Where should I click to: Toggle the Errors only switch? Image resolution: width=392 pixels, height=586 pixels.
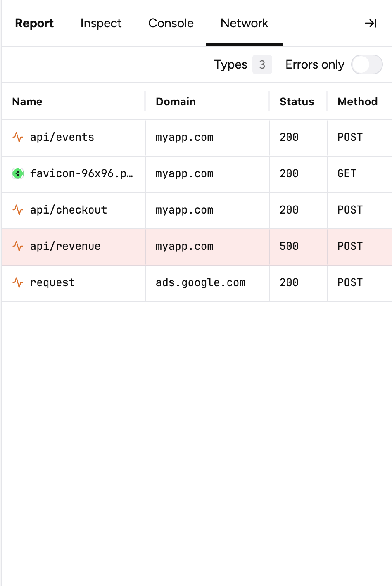pos(367,65)
